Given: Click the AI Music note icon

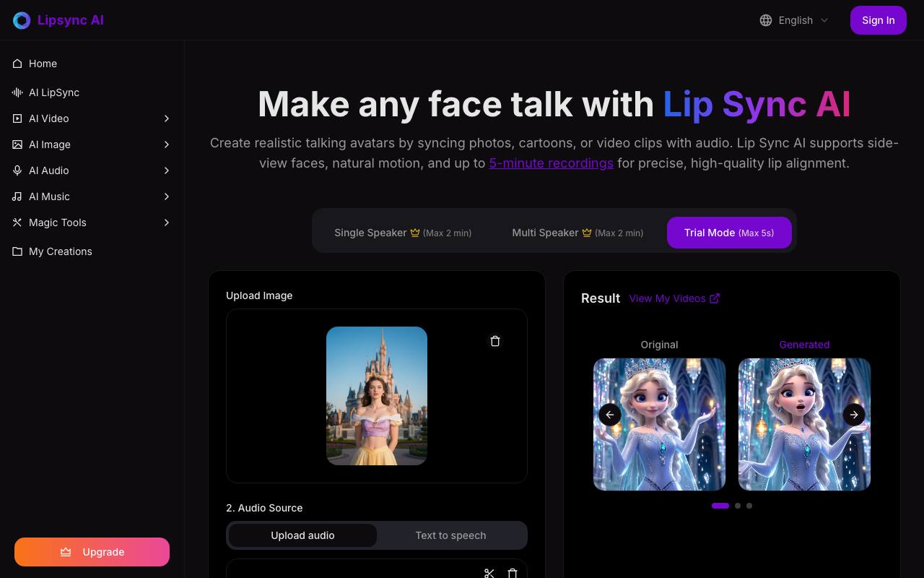Looking at the screenshot, I should pyautogui.click(x=17, y=197).
